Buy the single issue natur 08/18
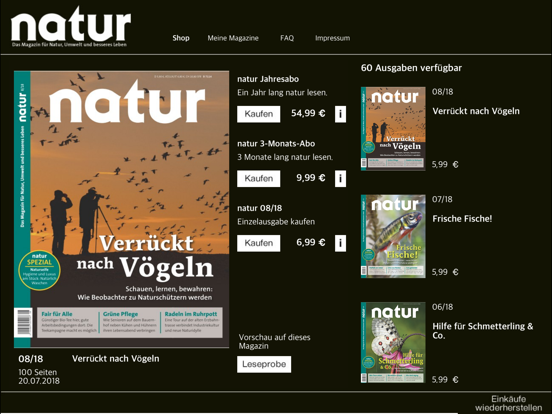Screen dimensions: 552x414 pos(259,243)
